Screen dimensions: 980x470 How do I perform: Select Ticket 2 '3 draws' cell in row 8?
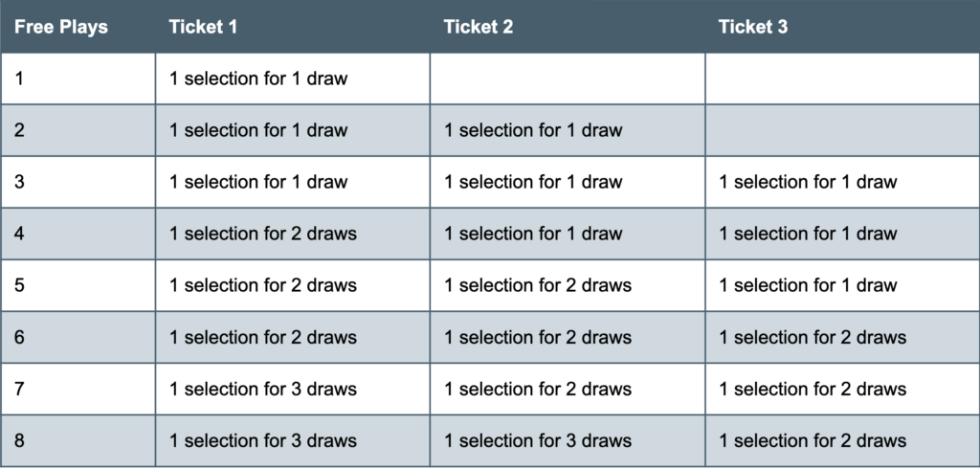tap(568, 440)
